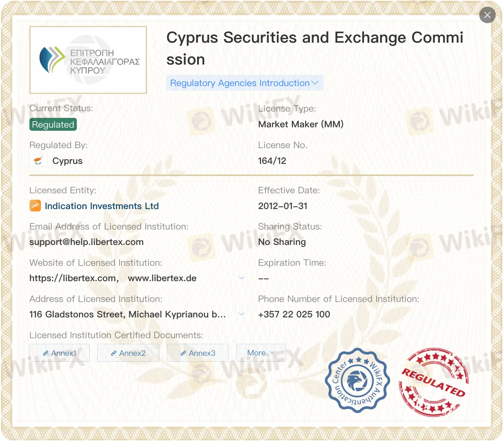Click the Cyprus Securities Commission logo
The width and height of the screenshot is (504, 444).
coord(88,60)
